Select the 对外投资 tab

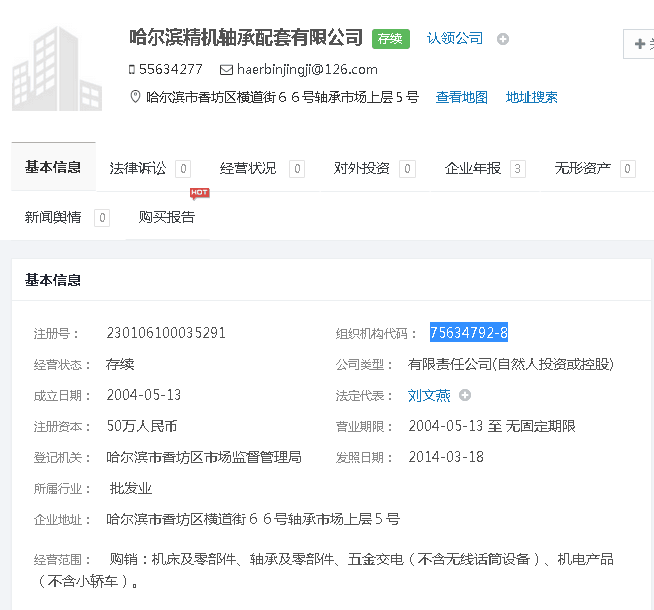362,168
